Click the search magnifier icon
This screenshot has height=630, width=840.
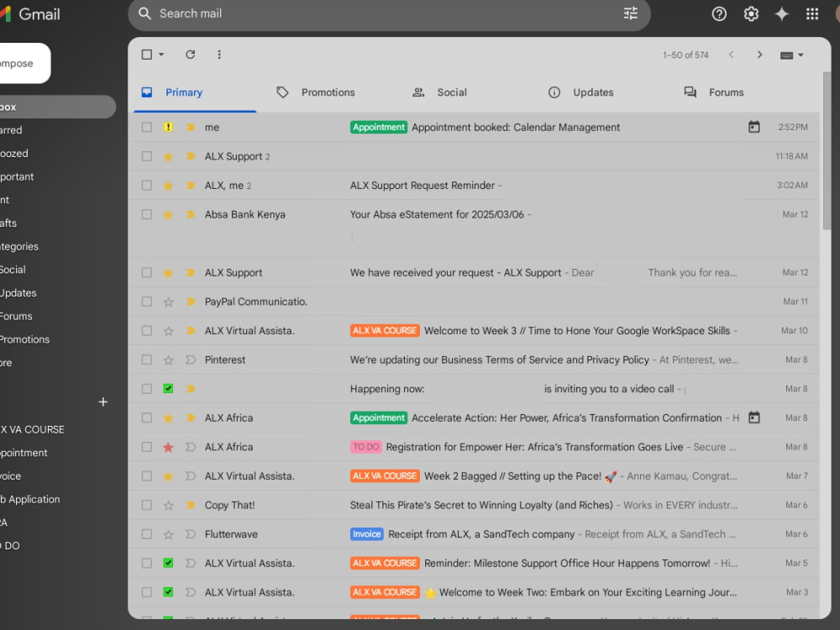click(144, 13)
